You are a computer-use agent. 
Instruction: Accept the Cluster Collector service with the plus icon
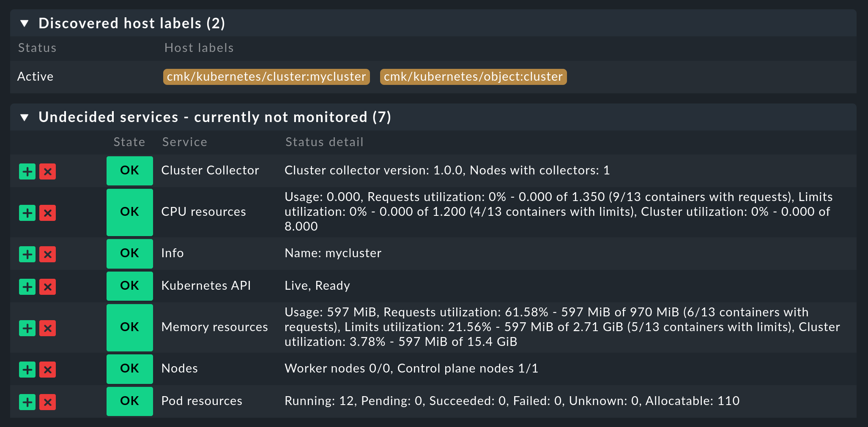27,171
